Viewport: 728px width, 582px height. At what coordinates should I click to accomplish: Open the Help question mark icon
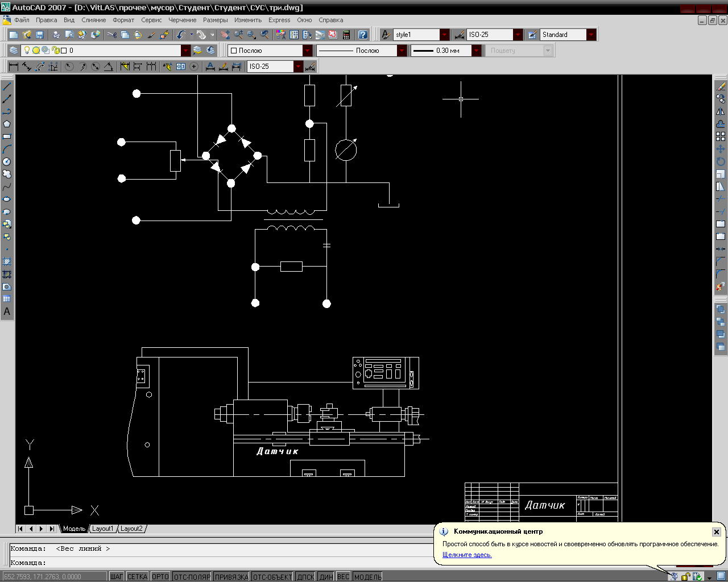pos(363,35)
